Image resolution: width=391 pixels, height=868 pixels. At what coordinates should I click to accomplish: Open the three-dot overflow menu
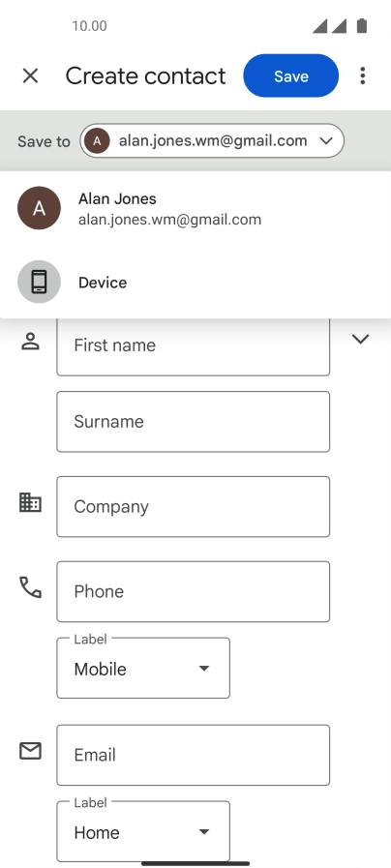[x=363, y=75]
